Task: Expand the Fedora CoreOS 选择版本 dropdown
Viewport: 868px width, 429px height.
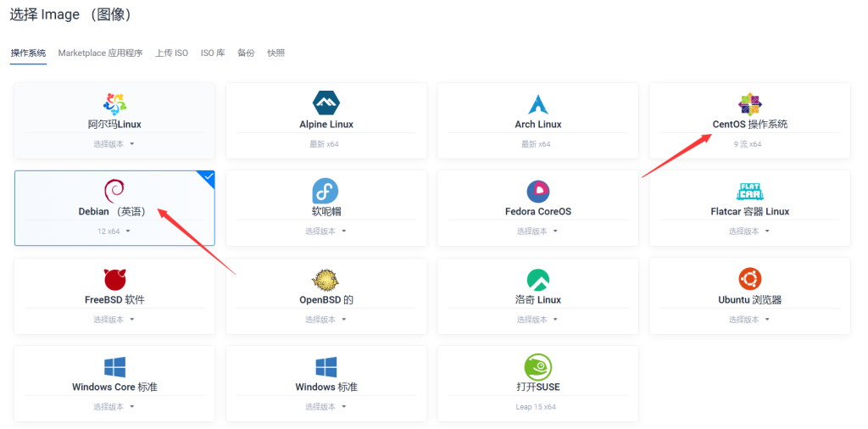Action: tap(537, 231)
